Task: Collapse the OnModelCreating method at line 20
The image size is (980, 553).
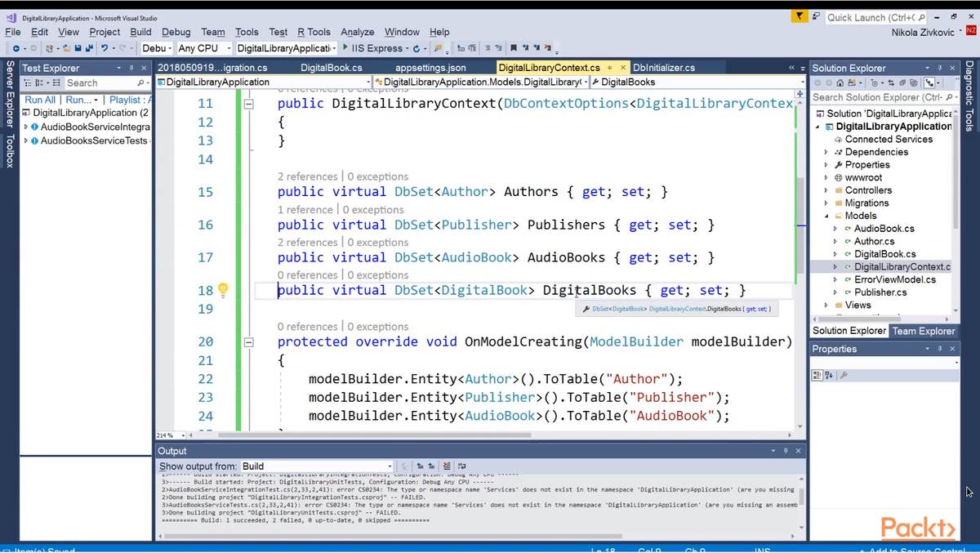Action: point(249,342)
